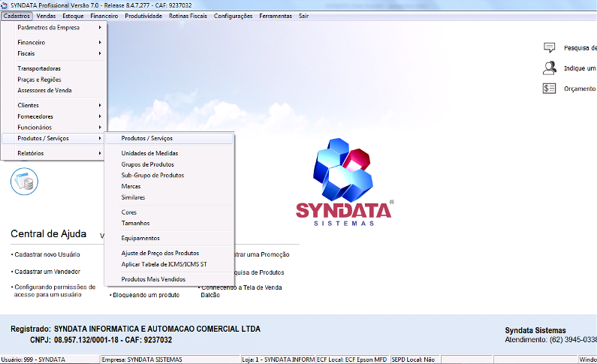Select Cores submenu item

click(169, 212)
